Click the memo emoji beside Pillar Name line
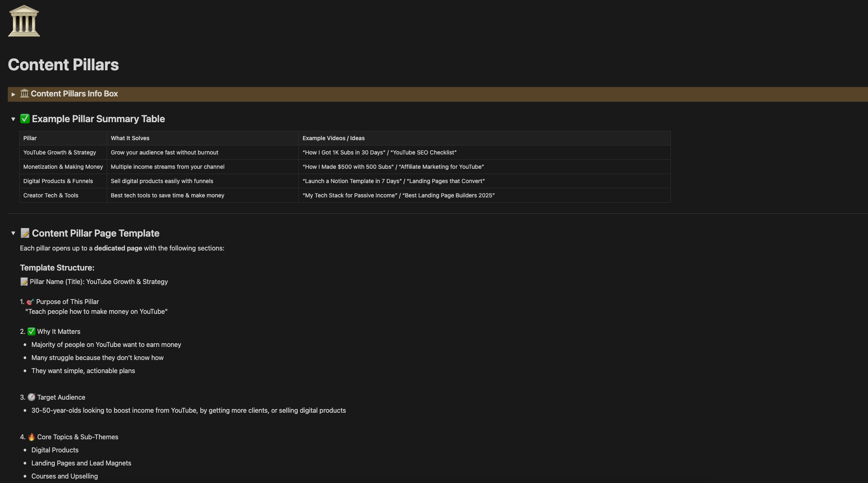 (x=24, y=282)
